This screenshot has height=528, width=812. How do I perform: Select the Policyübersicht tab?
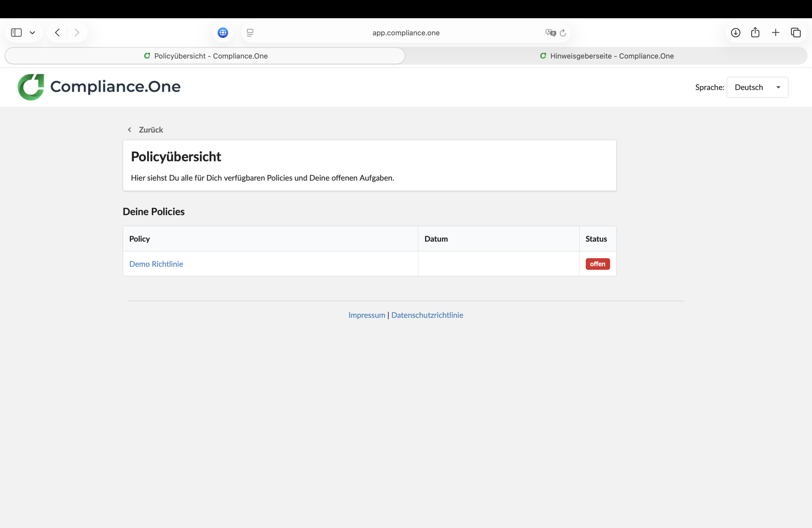[205, 56]
